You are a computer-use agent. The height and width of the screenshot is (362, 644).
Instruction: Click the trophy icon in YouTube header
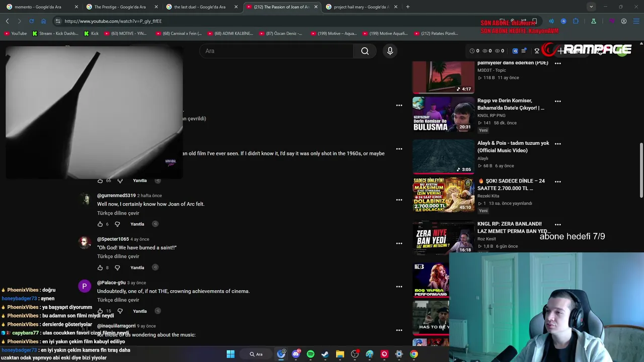pos(537,51)
